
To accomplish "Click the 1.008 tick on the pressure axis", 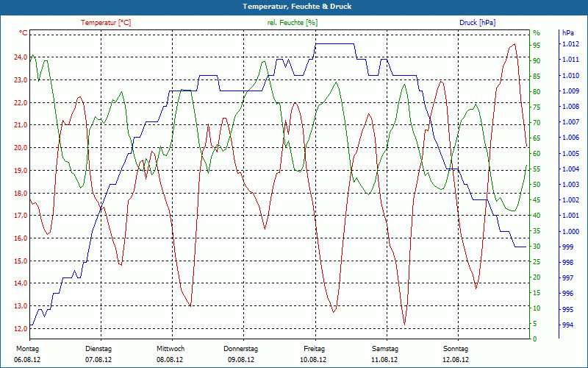I will click(571, 107).
